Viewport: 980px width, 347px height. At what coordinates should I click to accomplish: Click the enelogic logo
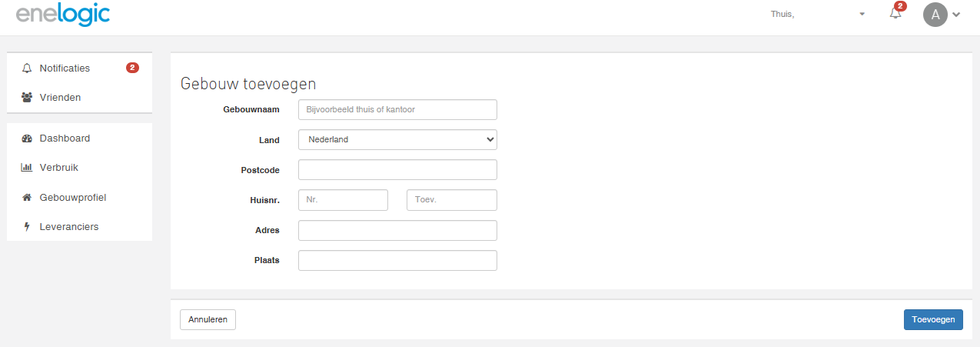[x=63, y=15]
